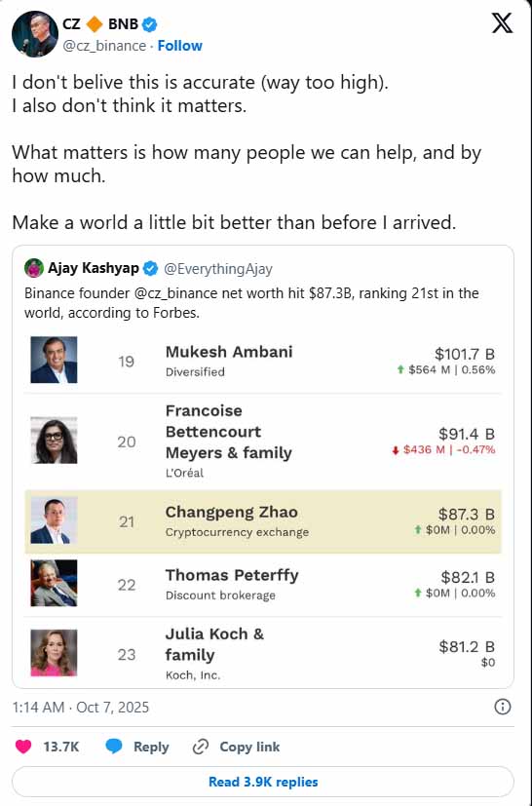This screenshot has width=532, height=806.
Task: Click the 1:14 AM Oct 7, 2025 timestamp
Action: (x=81, y=708)
